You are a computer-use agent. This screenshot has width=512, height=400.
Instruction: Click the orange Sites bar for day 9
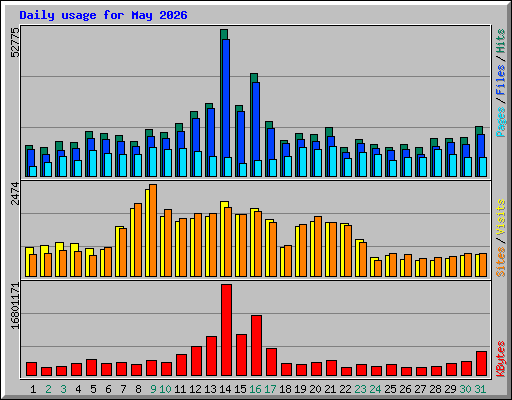coord(153,230)
